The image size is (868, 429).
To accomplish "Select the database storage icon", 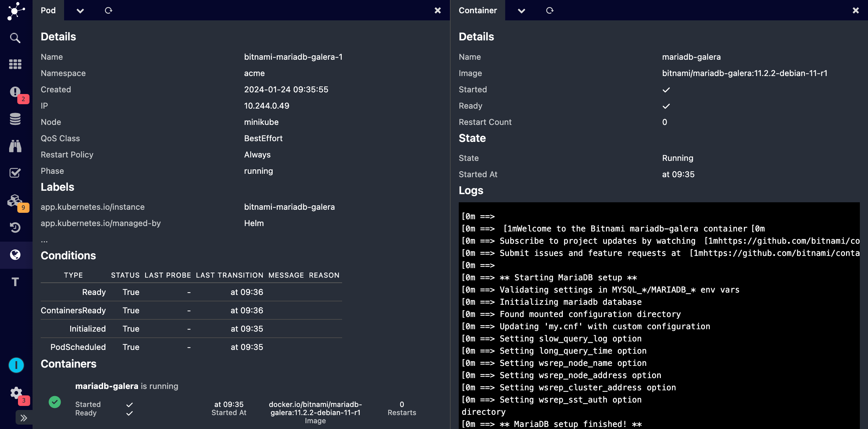I will point(15,118).
